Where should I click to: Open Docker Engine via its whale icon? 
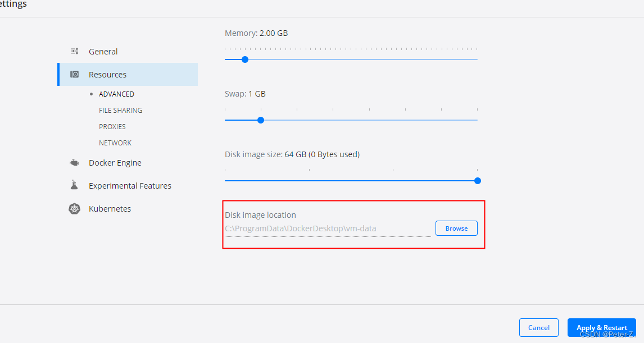pos(74,162)
